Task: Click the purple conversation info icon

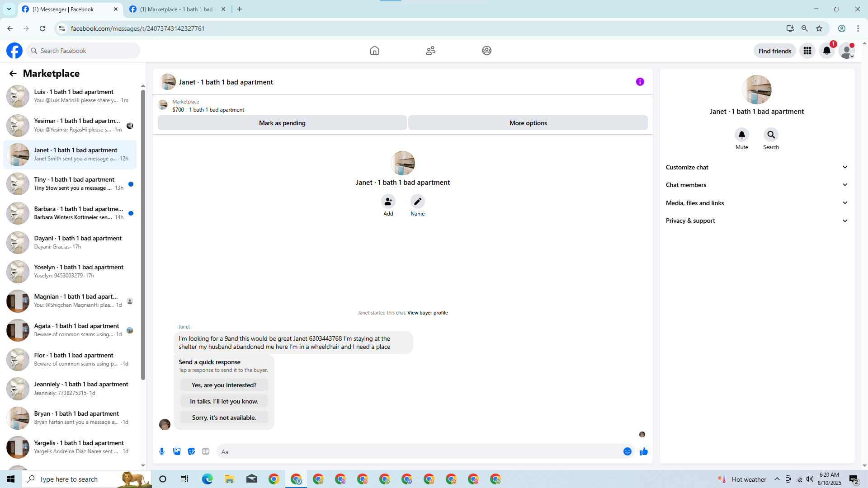Action: click(x=640, y=82)
